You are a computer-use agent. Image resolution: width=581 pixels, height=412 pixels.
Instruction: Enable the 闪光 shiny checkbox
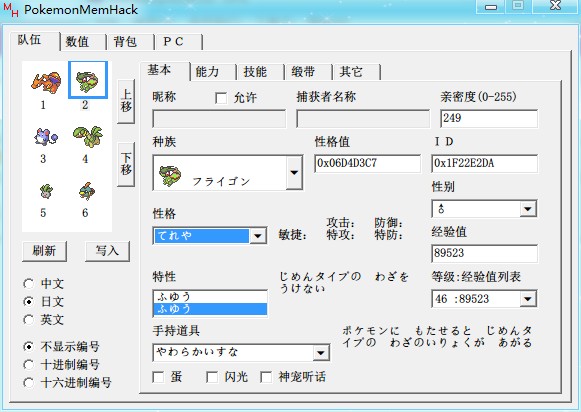point(212,377)
